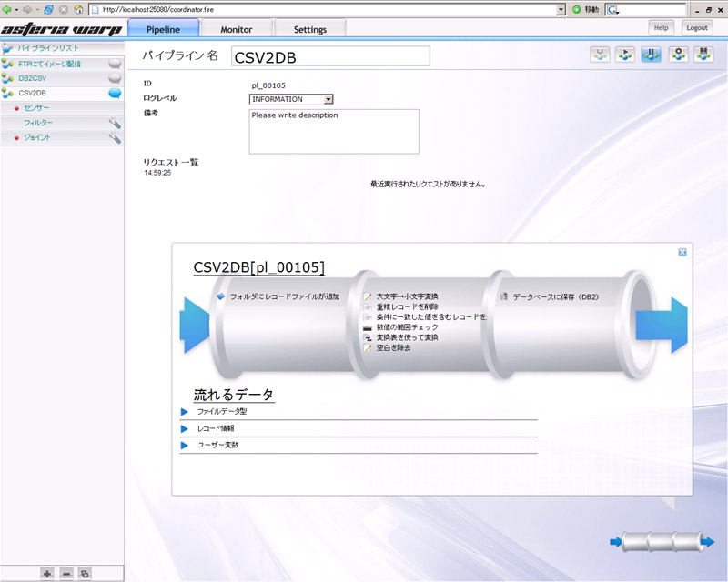Click the minus remove-pipeline button at sidebar bottom

(x=66, y=574)
